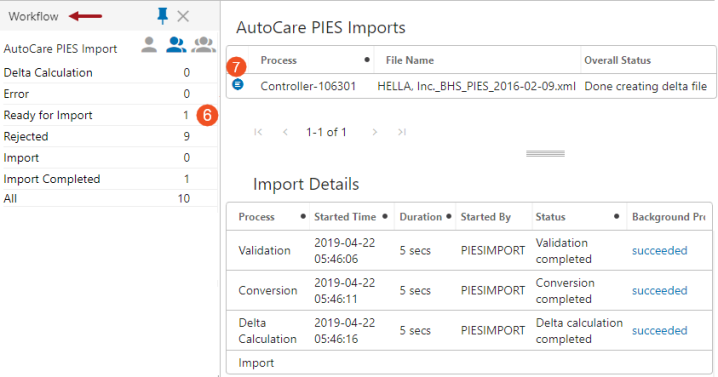
Task: Click the blue icon beside Controller-106301
Action: pos(238,84)
